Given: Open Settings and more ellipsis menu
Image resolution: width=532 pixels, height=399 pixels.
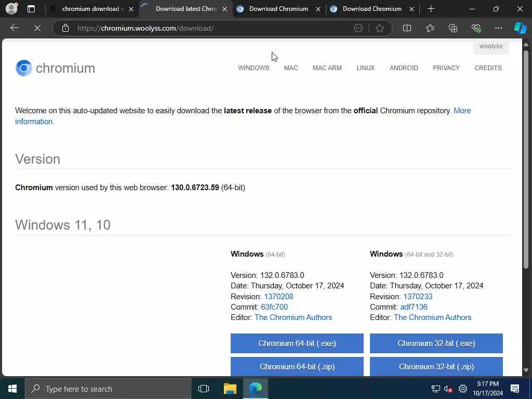Looking at the screenshot, I should click(x=498, y=28).
